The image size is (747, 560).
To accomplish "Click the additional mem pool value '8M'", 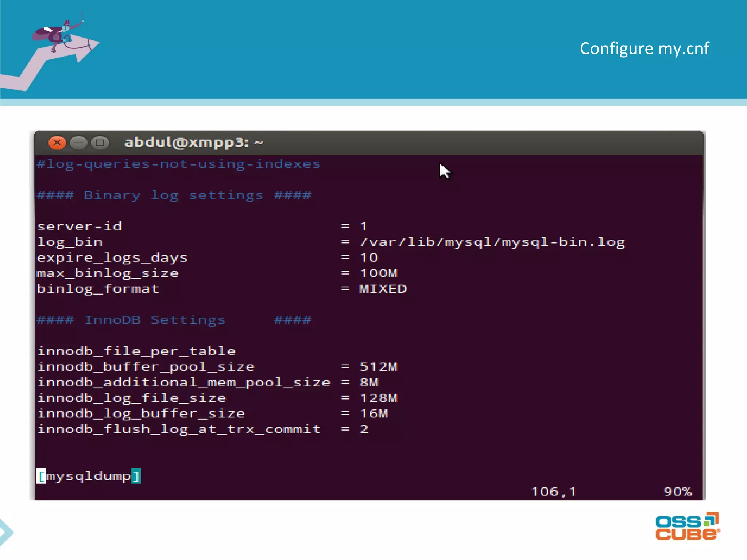I will coord(369,382).
